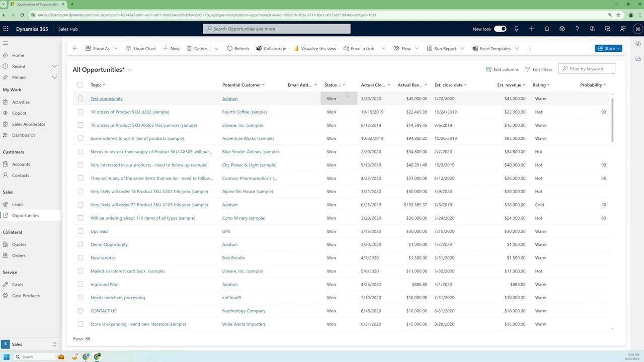Expand the Excel Templates dropdown arrow
The image size is (644, 362).
point(517,48)
